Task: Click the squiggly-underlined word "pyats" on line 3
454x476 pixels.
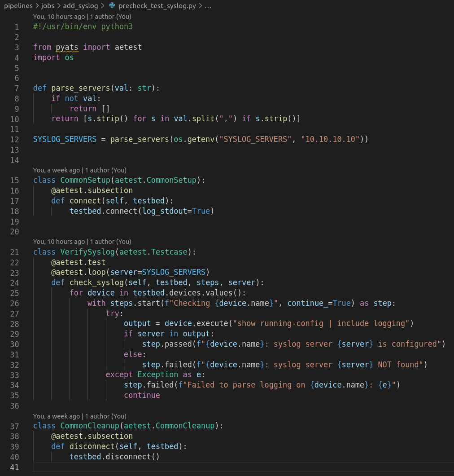Action: coord(66,47)
